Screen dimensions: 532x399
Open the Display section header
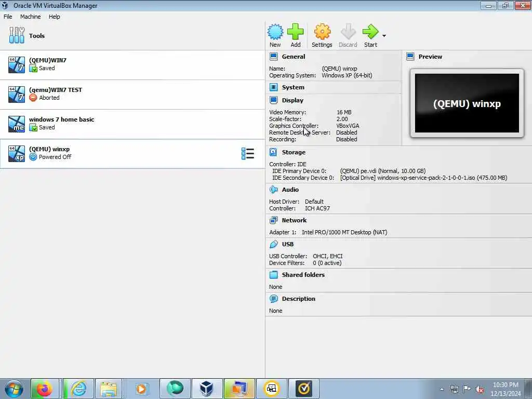(292, 100)
